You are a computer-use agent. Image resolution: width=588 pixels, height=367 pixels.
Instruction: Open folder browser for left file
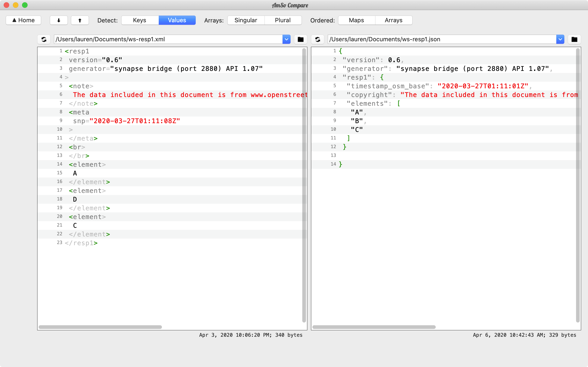click(301, 39)
